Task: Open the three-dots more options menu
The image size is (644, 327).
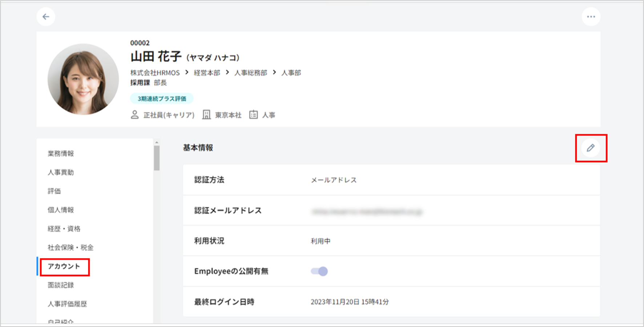Action: coord(591,17)
